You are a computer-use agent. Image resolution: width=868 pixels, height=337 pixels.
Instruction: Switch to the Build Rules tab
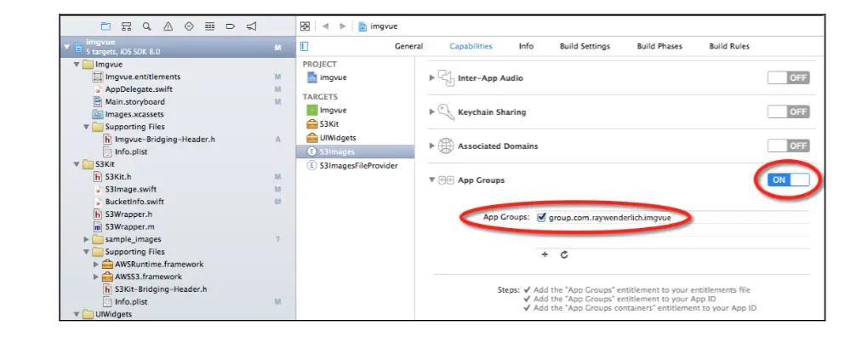729,47
